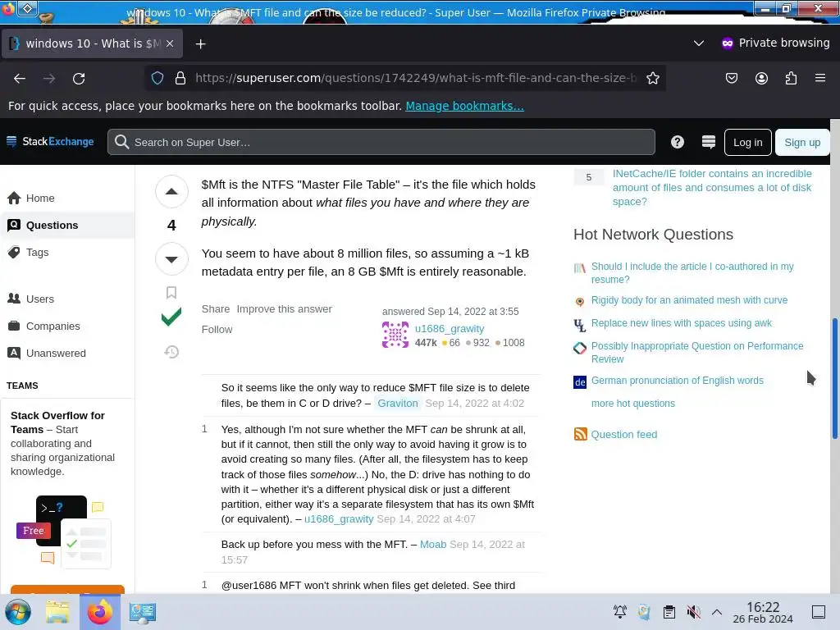The height and width of the screenshot is (630, 840).
Task: Click the Log in button
Action: click(x=747, y=143)
